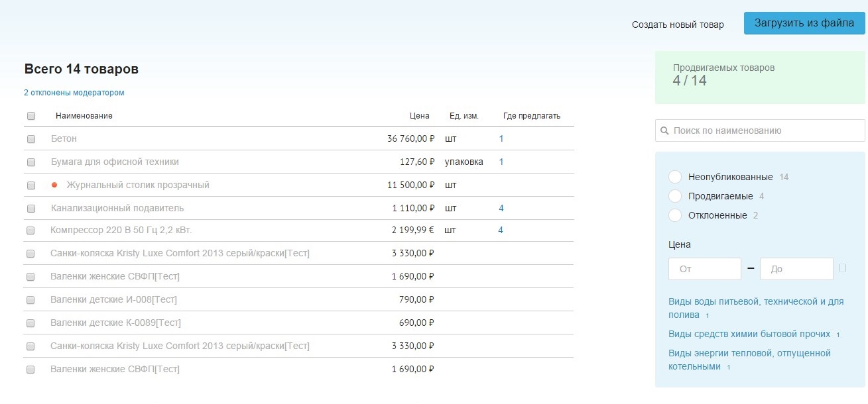The width and height of the screenshot is (868, 404).
Task: Click the orange dot beside Журнальный столик
Action: tap(55, 185)
